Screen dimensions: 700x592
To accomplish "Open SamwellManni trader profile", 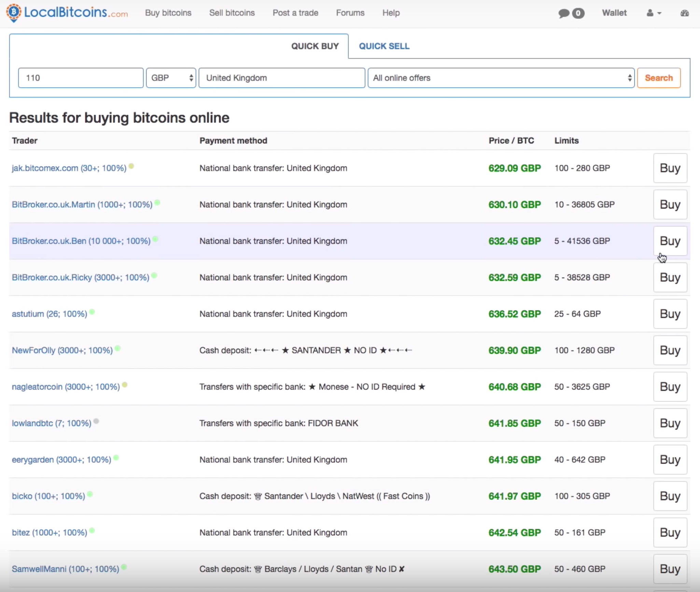I will point(66,569).
